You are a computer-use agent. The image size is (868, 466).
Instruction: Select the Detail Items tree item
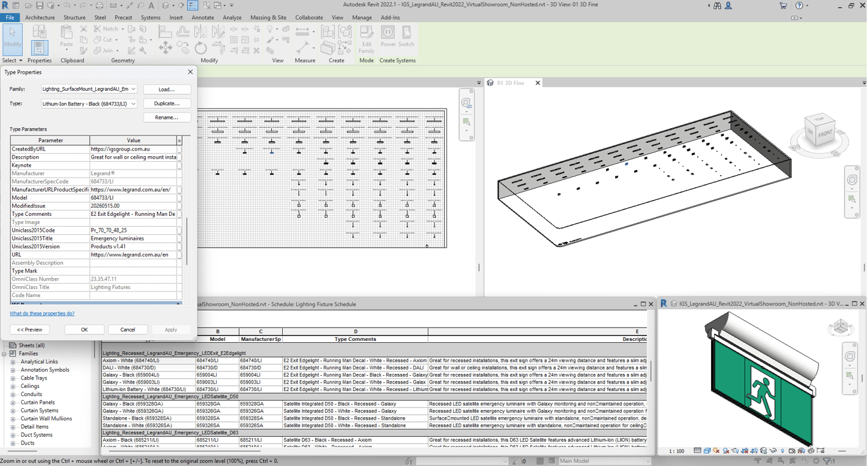pos(34,427)
